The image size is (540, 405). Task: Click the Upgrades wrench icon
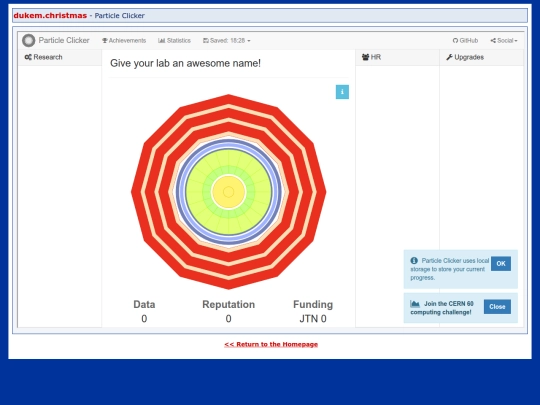coord(449,57)
